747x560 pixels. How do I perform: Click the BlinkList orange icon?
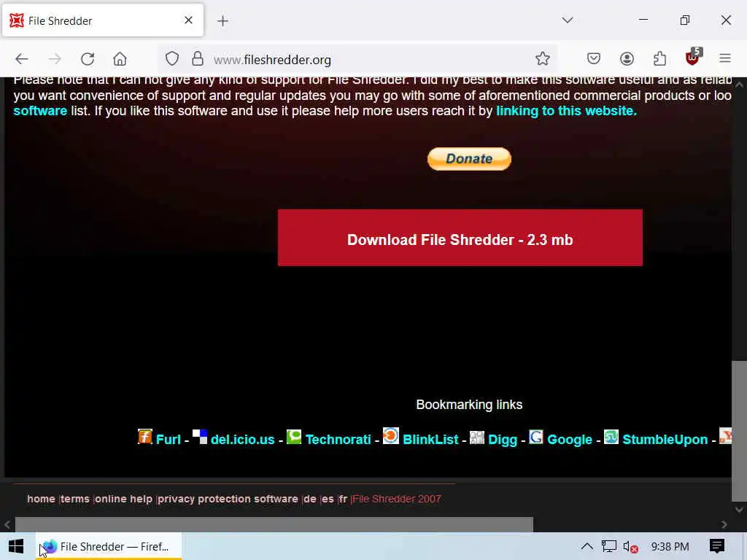(x=391, y=436)
